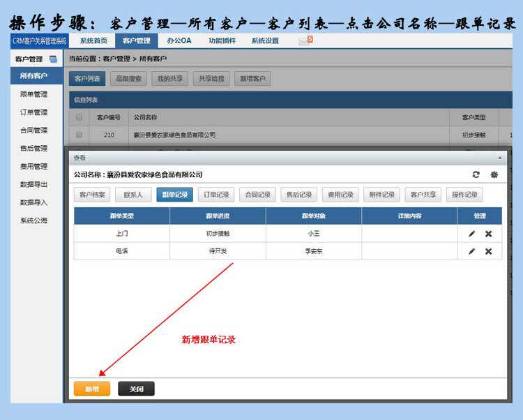Check the box for customer 210
This screenshot has height=420, width=523.
79,135
